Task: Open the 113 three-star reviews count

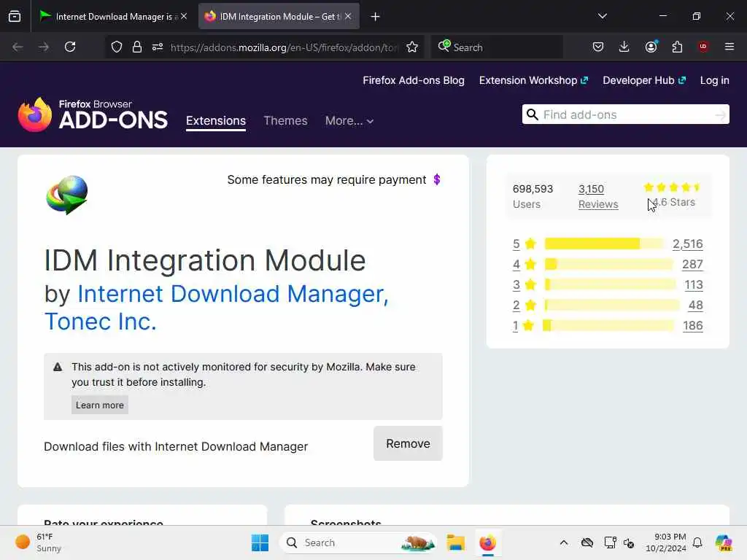Action: click(x=694, y=285)
